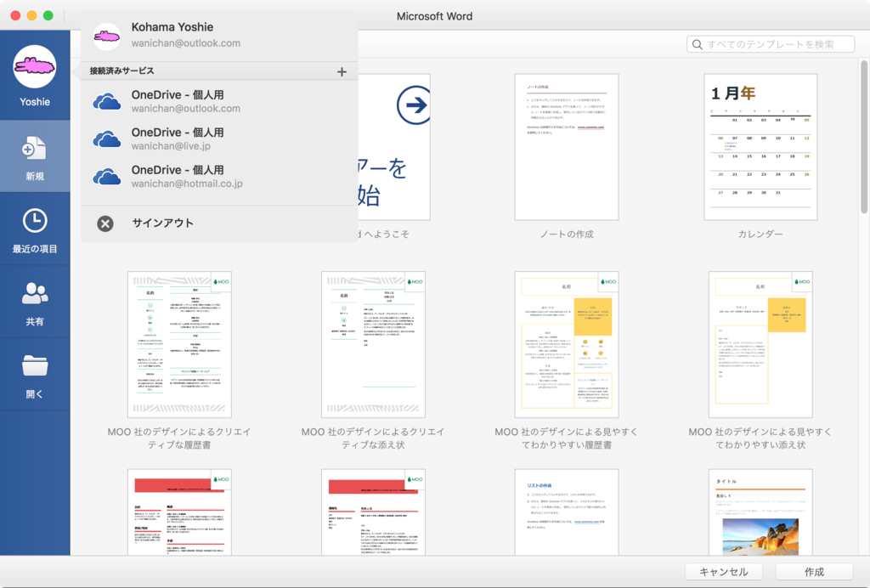Select the 新規 (New) sidebar icon
The height and width of the screenshot is (588, 870).
click(34, 149)
